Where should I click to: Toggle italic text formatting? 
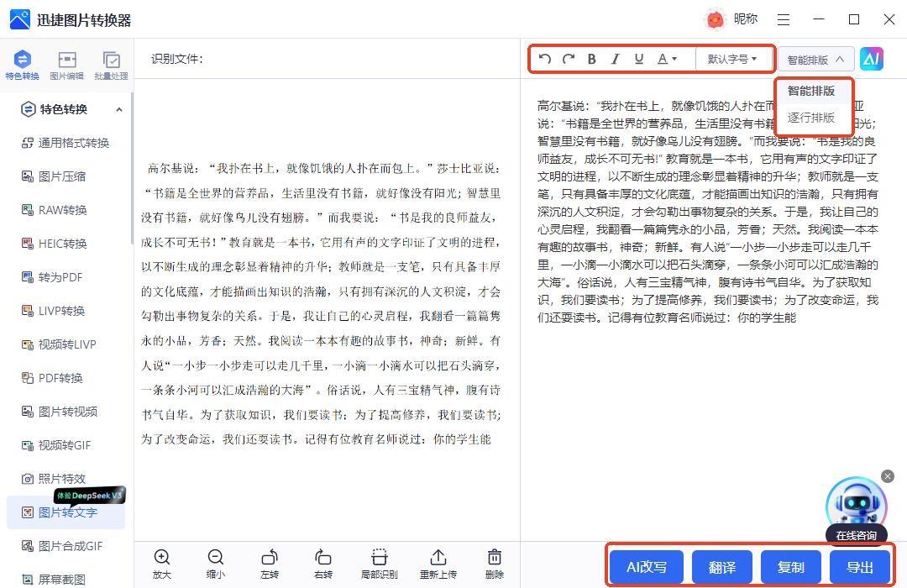615,59
